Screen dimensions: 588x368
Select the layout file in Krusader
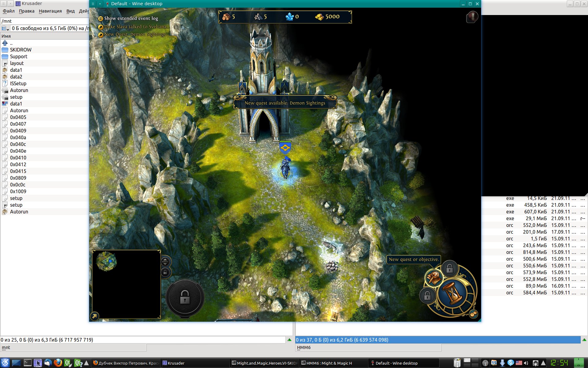pos(45,63)
